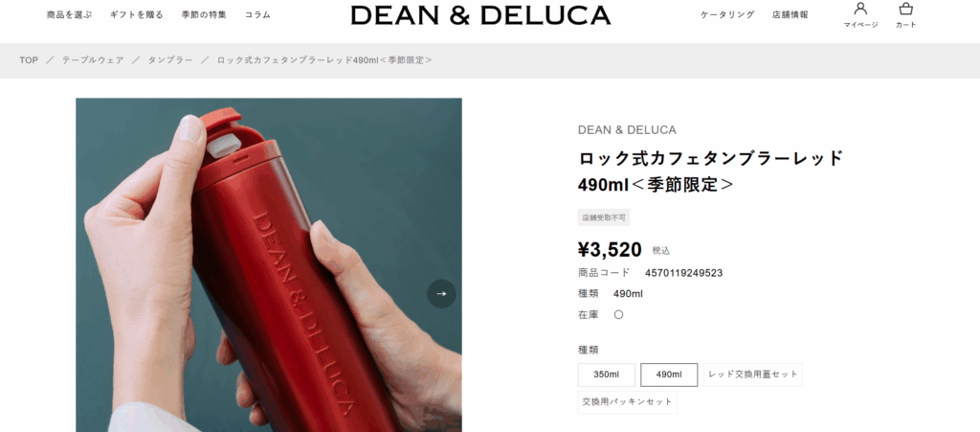Image resolution: width=980 pixels, height=432 pixels.
Task: Select the 350ml size option
Action: click(606, 375)
